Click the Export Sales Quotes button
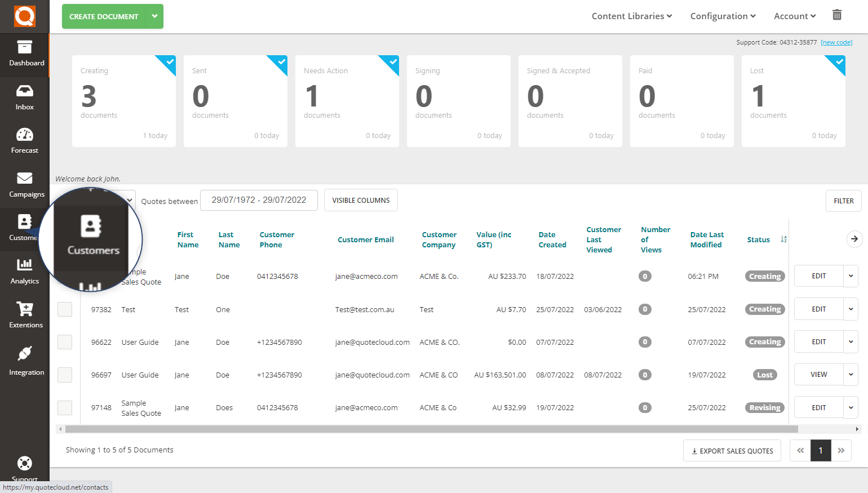This screenshot has width=868, height=493. coord(732,450)
